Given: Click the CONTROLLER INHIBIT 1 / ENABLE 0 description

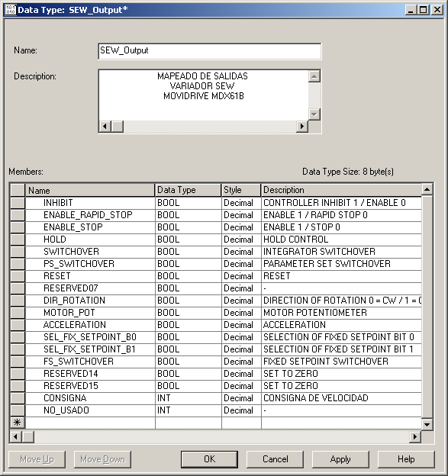Looking at the screenshot, I should click(341, 203).
